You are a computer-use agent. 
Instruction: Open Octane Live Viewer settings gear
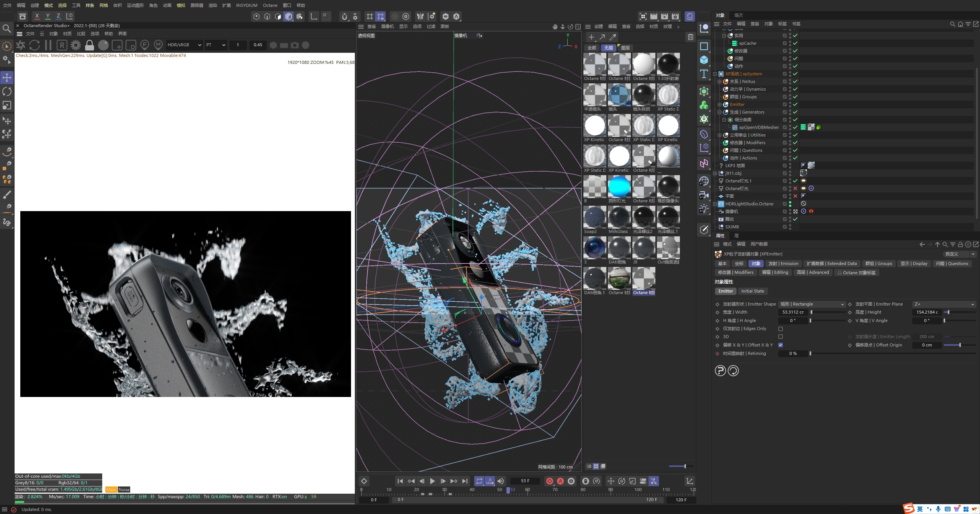pyautogui.click(x=76, y=45)
